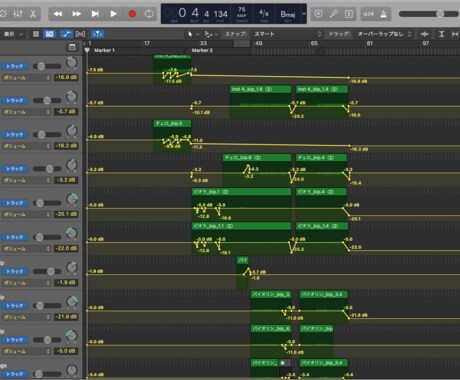Toggle トラック automation mode on -16.2 dB track
The width and height of the screenshot is (460, 380).
point(15,135)
